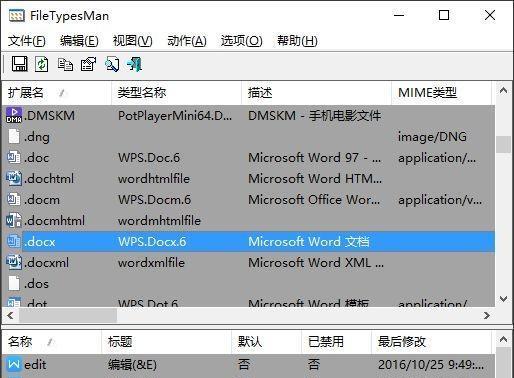Viewport: 514px width, 378px height.
Task: Click the Refresh toolbar icon
Action: 42,64
